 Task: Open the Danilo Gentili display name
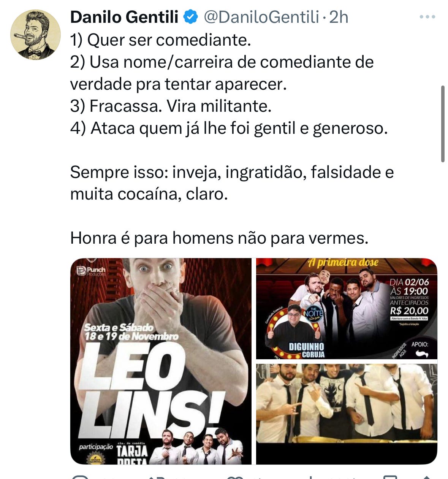pos(124,17)
